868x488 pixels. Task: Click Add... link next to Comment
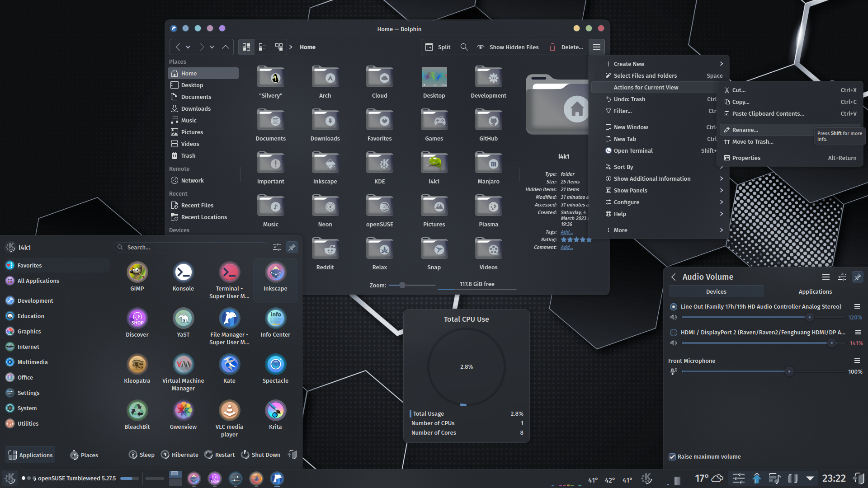click(566, 247)
